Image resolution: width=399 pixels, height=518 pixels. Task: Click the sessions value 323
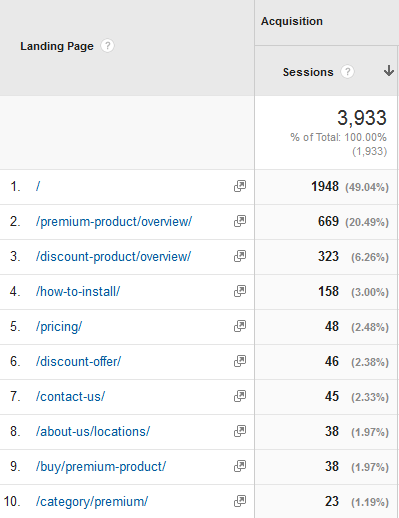click(x=328, y=256)
